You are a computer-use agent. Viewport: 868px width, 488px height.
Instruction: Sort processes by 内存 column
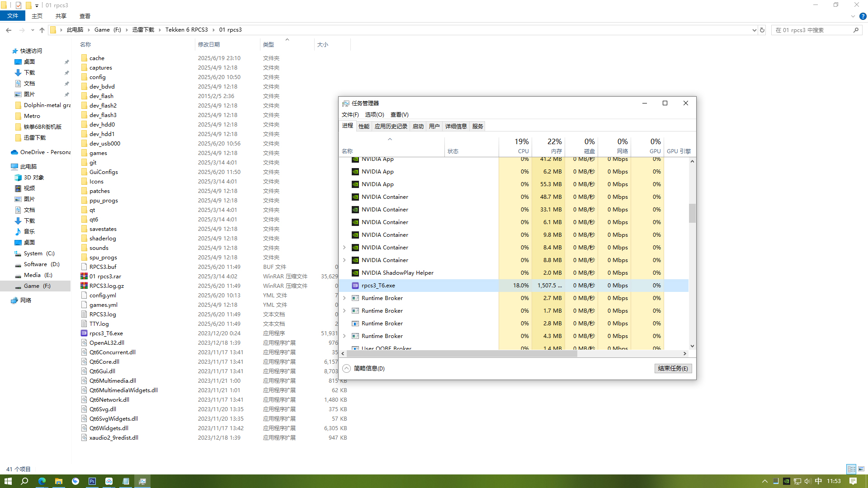(548, 146)
